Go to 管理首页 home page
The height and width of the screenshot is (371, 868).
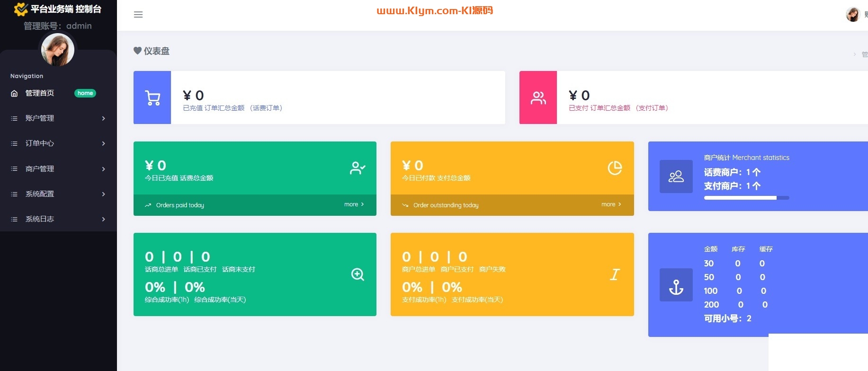40,93
